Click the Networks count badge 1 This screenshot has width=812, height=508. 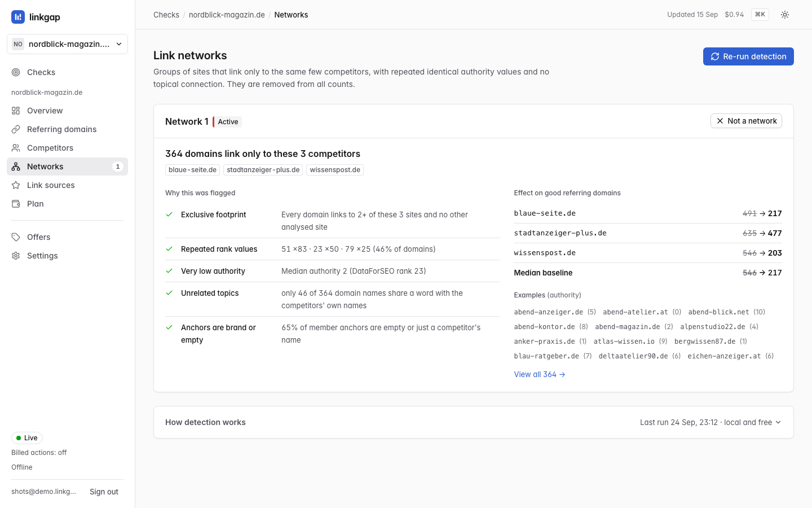click(x=117, y=167)
